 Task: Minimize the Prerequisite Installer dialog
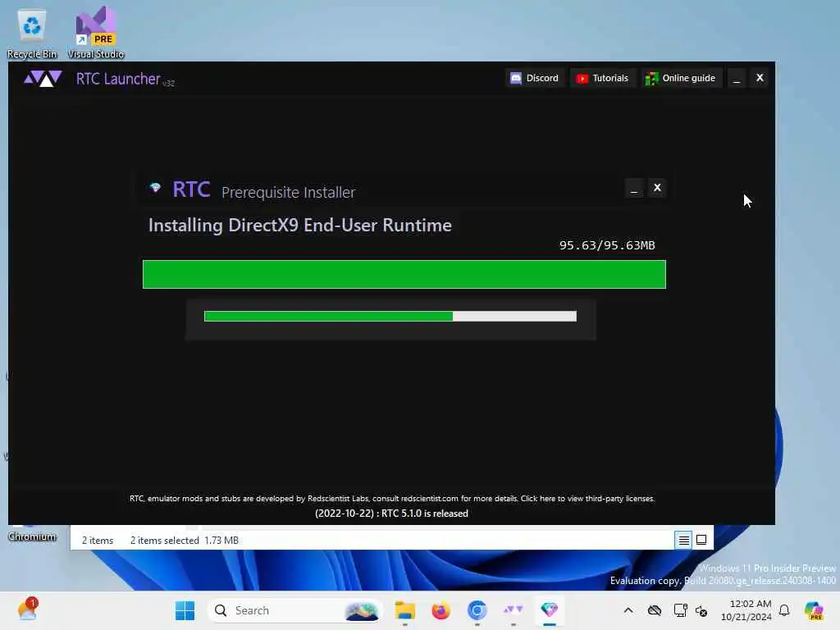(x=634, y=188)
